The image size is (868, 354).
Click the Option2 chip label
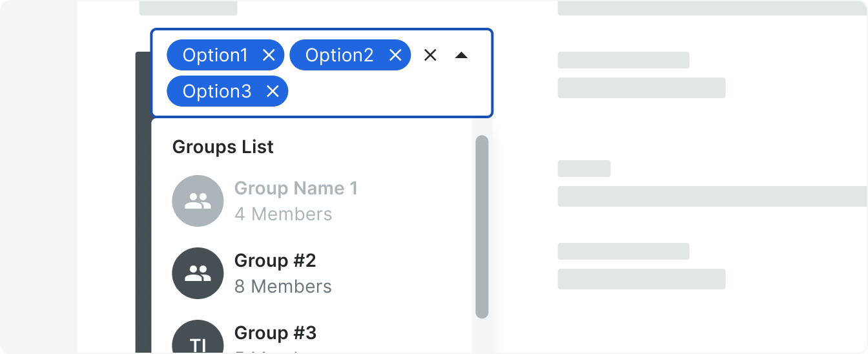pyautogui.click(x=339, y=56)
